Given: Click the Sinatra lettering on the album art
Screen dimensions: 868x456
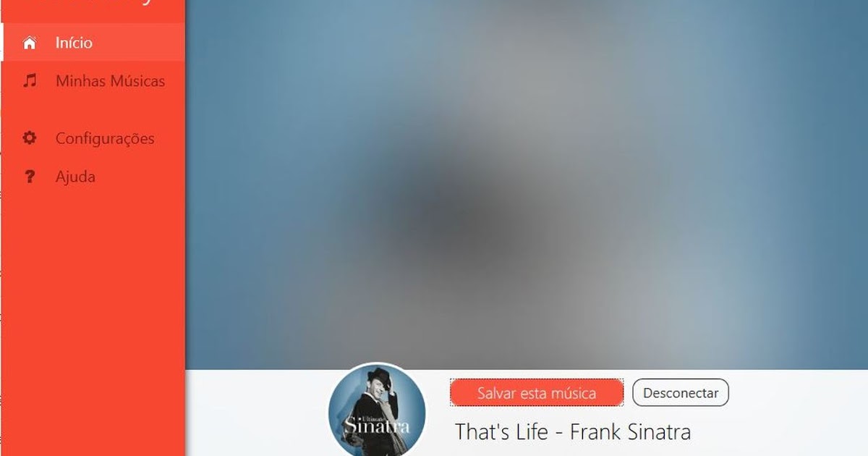Looking at the screenshot, I should [x=376, y=426].
